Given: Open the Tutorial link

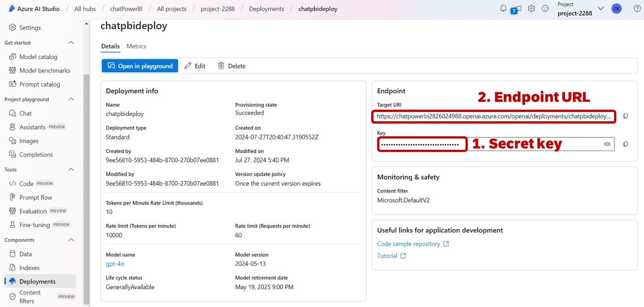Looking at the screenshot, I should coord(387,256).
